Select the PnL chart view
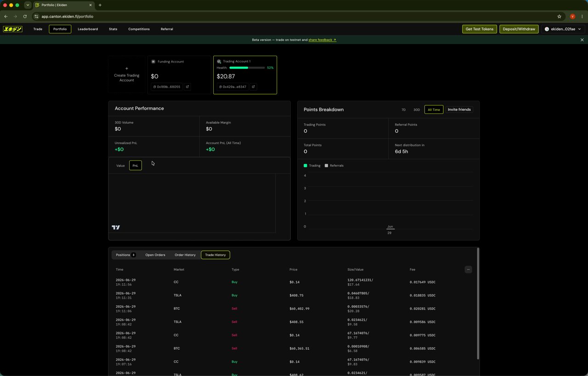The width and height of the screenshot is (588, 376). 136,165
